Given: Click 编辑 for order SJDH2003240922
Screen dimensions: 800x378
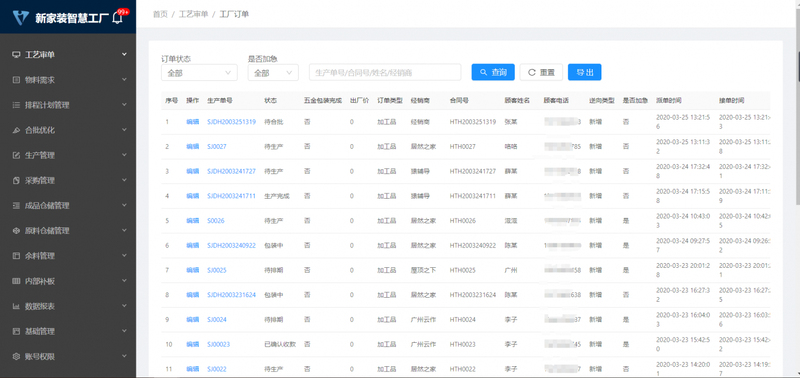Looking at the screenshot, I should [192, 245].
